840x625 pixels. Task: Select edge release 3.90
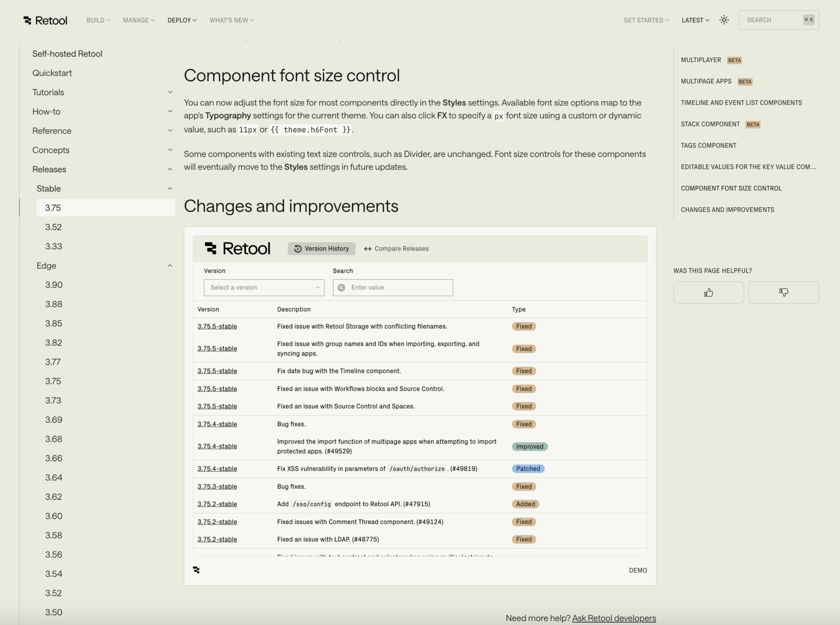(54, 285)
